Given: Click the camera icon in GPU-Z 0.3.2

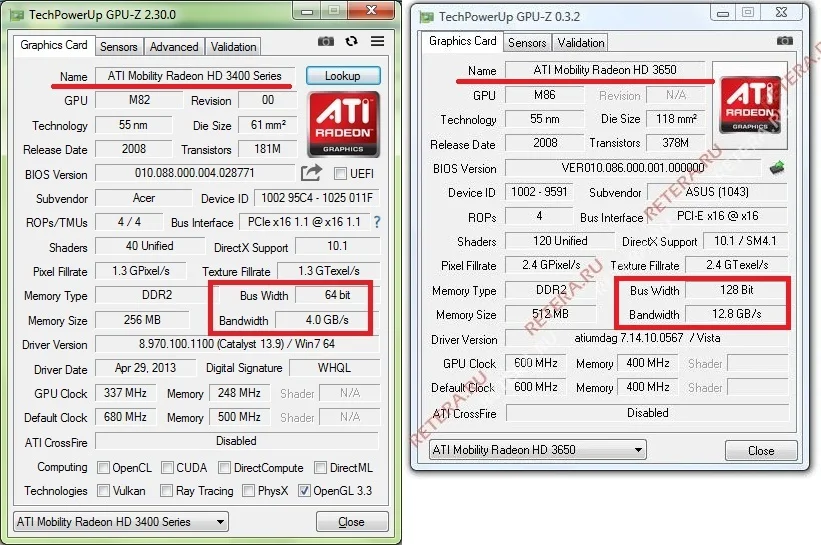Looking at the screenshot, I should click(x=784, y=40).
